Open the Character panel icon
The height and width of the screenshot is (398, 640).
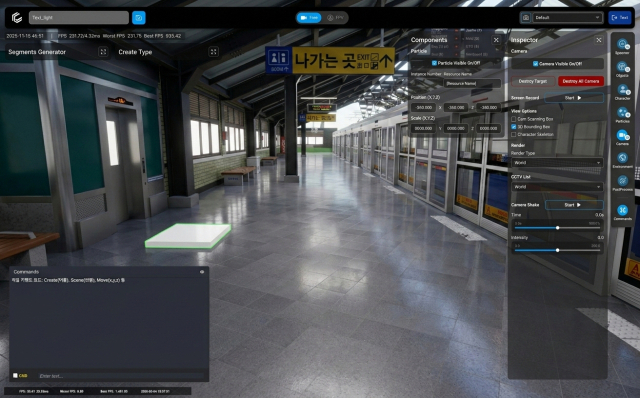tap(622, 90)
